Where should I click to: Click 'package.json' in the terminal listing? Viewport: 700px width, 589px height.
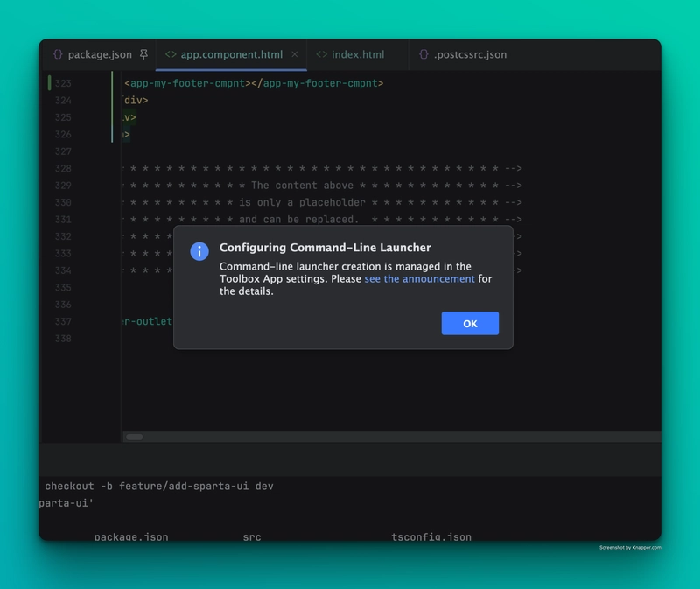(x=131, y=536)
